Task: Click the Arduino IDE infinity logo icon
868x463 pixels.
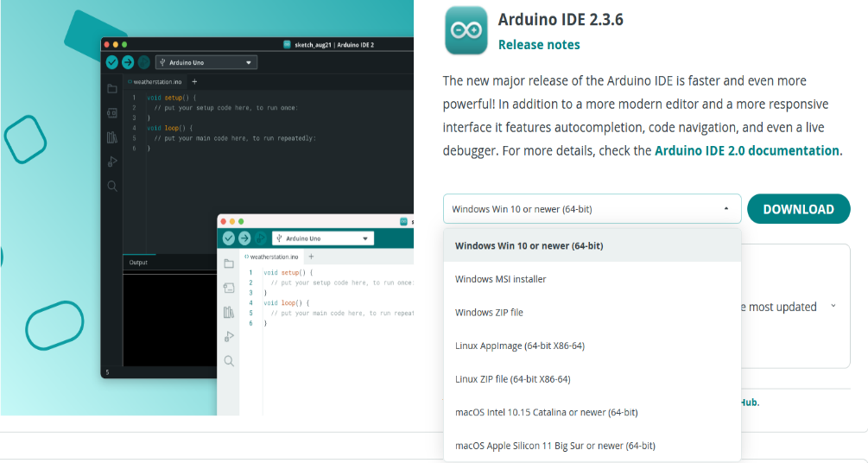Action: [466, 30]
